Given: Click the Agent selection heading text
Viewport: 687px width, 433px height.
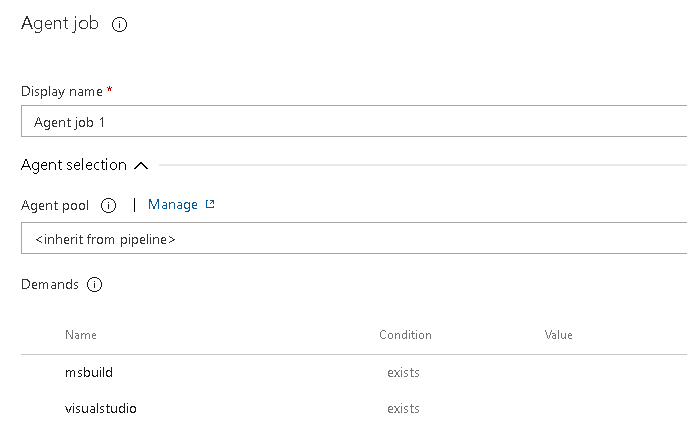Looking at the screenshot, I should point(74,165).
